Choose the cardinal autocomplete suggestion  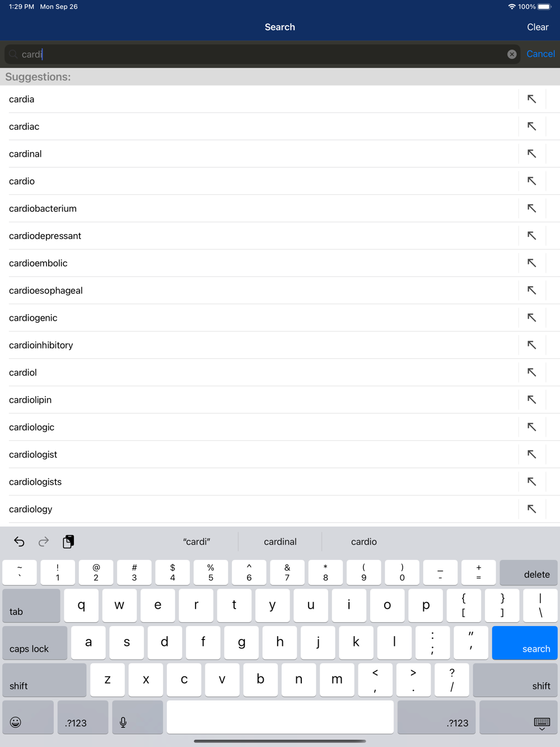(x=280, y=541)
